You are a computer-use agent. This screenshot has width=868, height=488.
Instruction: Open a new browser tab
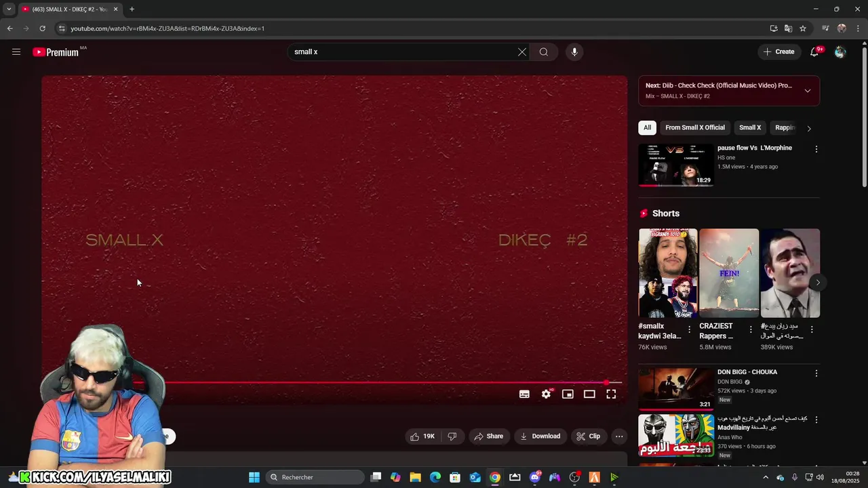coord(132,9)
